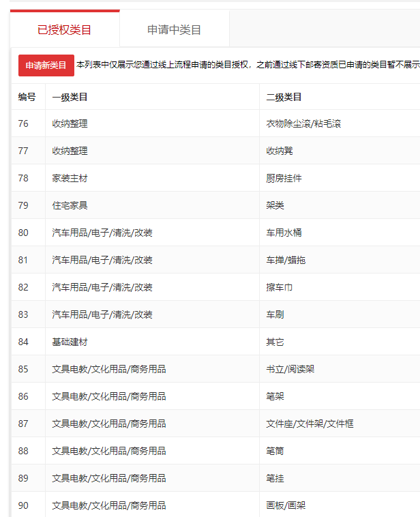
Task: Click 家装主材 in row 78
Action: pos(70,178)
